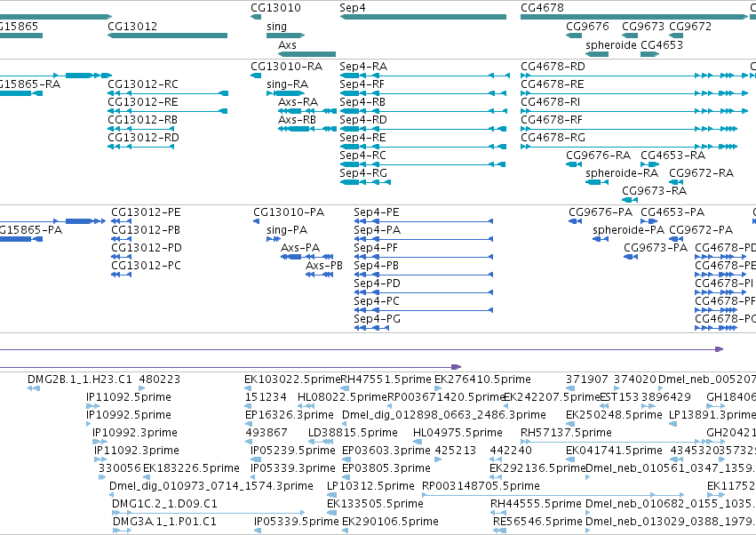This screenshot has width=756, height=535.
Task: Select the CG9672 gene label
Action: 690,26
